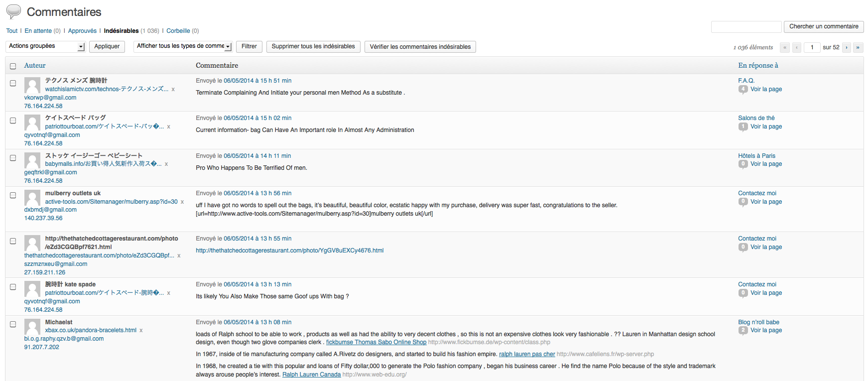Jump to last page of comments
Screen dimensions: 868x381
coord(858,47)
